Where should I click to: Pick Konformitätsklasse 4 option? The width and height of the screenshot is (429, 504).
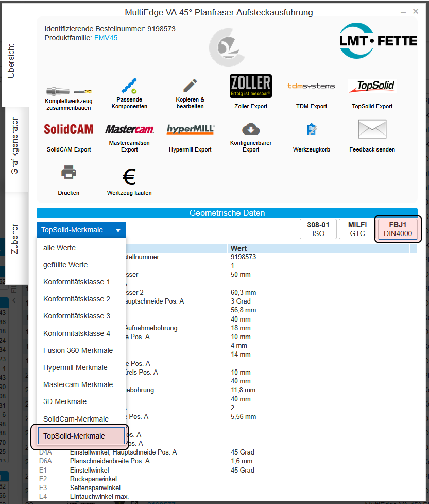coord(81,333)
